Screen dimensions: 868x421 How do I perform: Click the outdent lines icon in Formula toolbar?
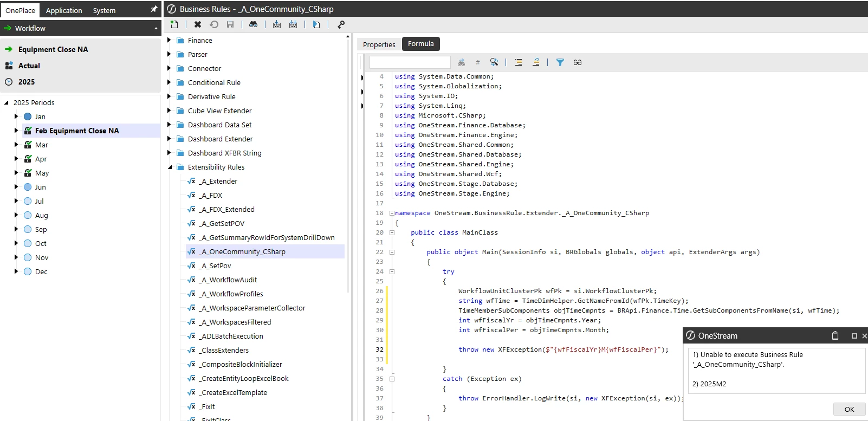pos(536,62)
